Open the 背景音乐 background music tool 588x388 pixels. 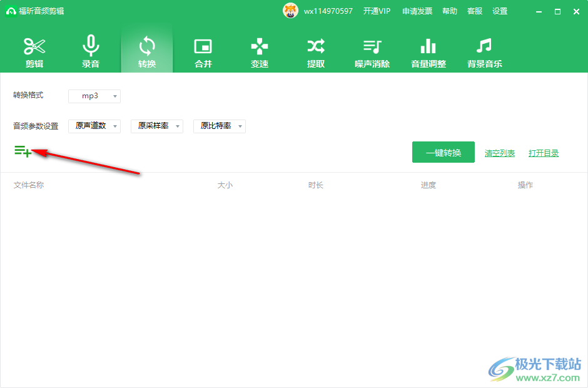click(x=485, y=52)
